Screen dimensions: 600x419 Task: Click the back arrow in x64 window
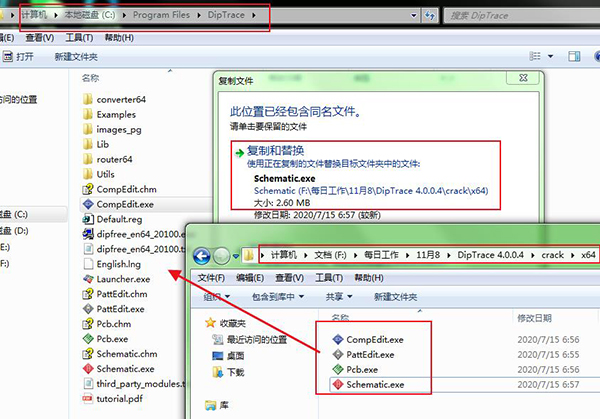(202, 256)
